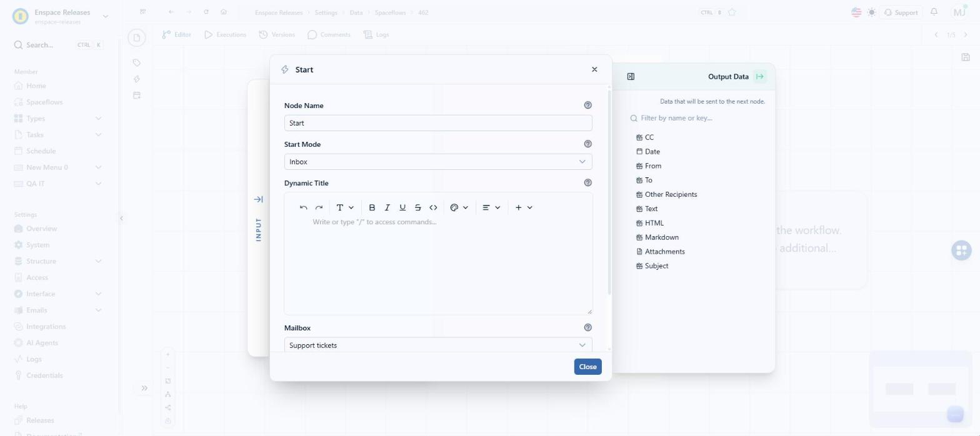980x436 pixels.
Task: Show help for Mailbox field
Action: pyautogui.click(x=587, y=327)
